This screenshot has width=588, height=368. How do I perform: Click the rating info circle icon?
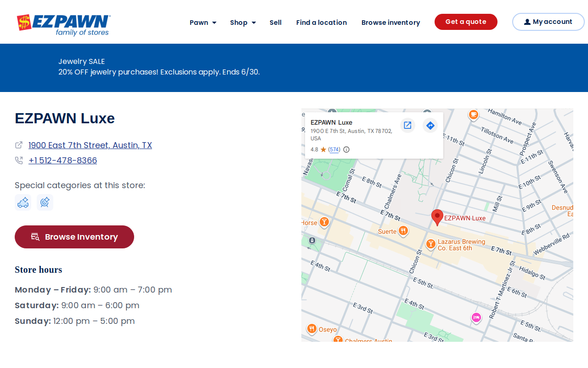tap(346, 149)
